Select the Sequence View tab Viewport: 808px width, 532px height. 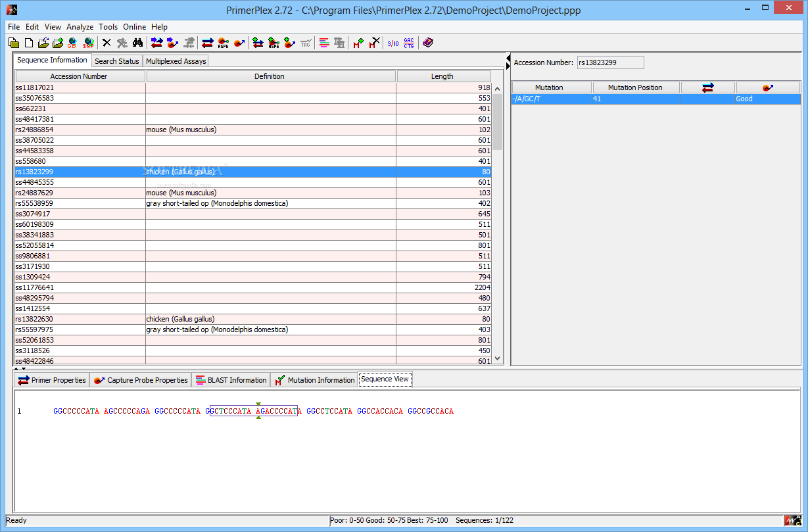[385, 379]
